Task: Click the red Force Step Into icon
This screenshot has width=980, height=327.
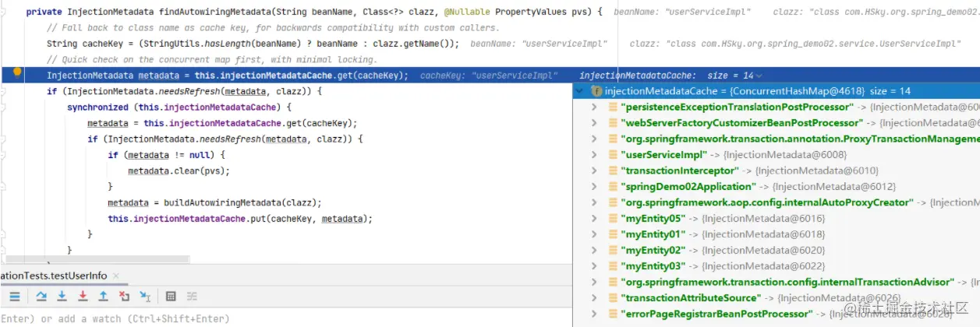Action: tap(83, 297)
